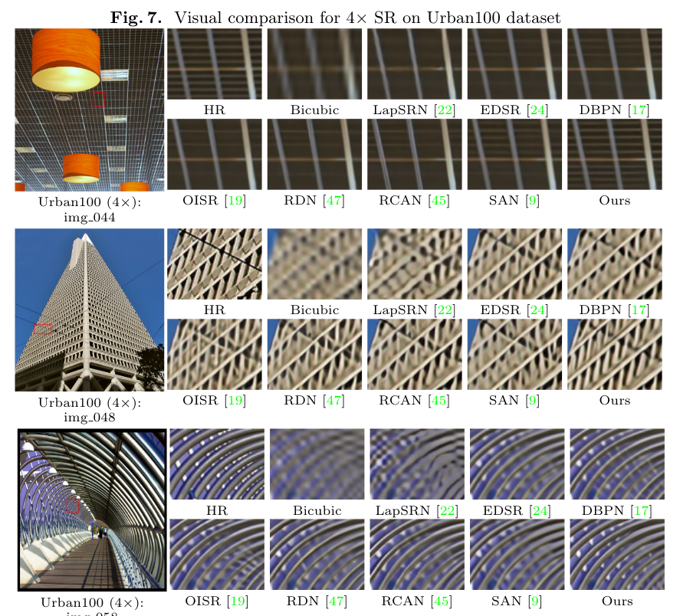Click the Ours skyscraper patch for img_048
The image size is (680, 616).
coord(615,355)
